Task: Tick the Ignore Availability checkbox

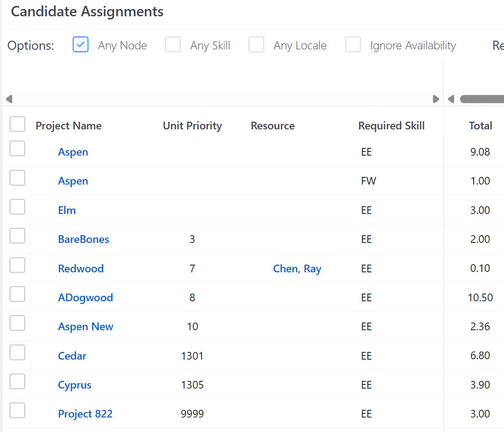Action: point(353,44)
